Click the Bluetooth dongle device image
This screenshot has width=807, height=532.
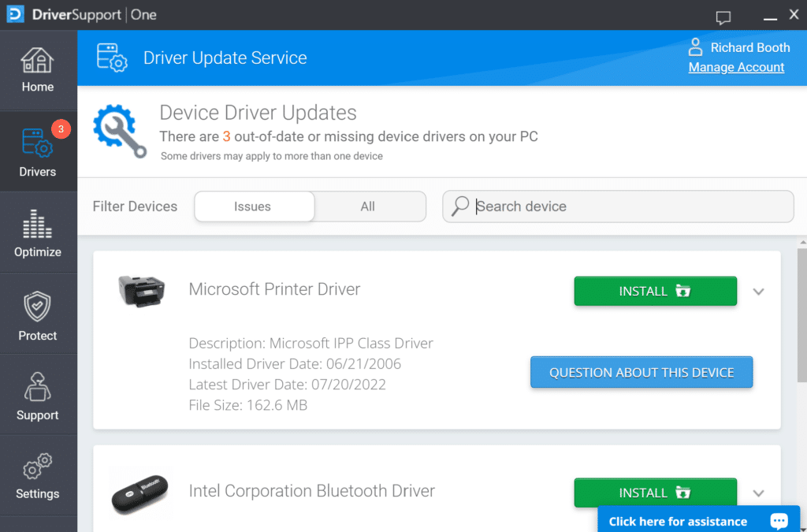140,493
